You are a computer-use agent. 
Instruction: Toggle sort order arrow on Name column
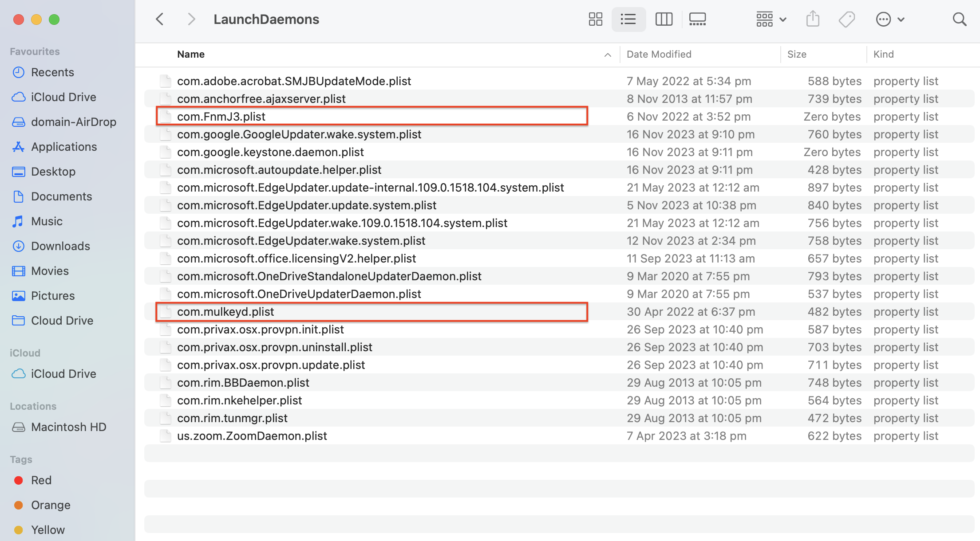point(608,55)
